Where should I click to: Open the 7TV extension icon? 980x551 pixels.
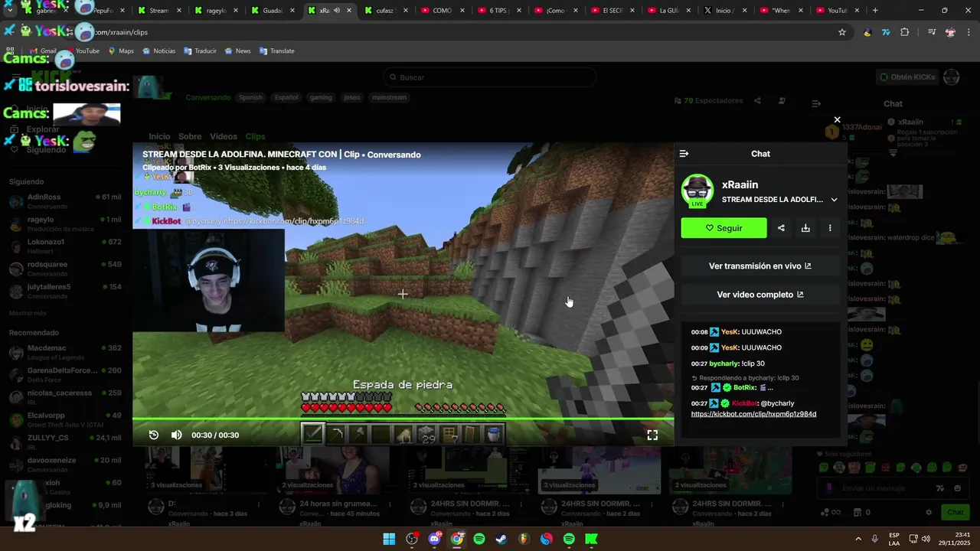pyautogui.click(x=886, y=32)
